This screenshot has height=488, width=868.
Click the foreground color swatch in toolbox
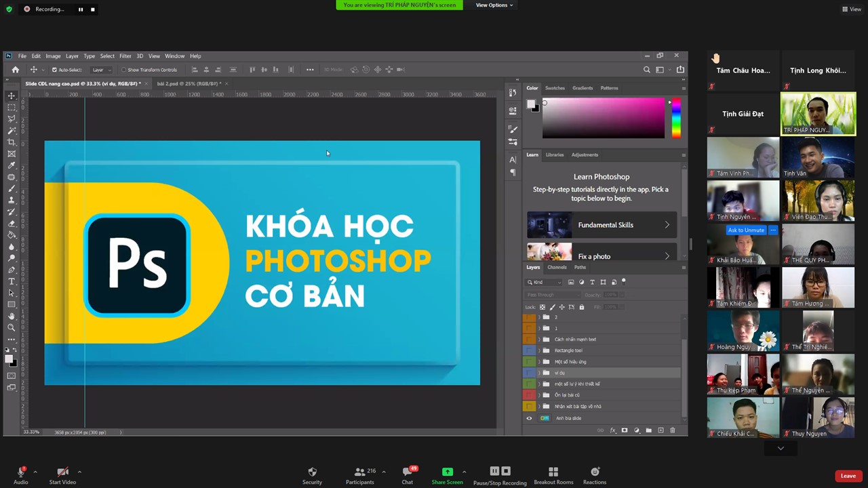point(9,359)
